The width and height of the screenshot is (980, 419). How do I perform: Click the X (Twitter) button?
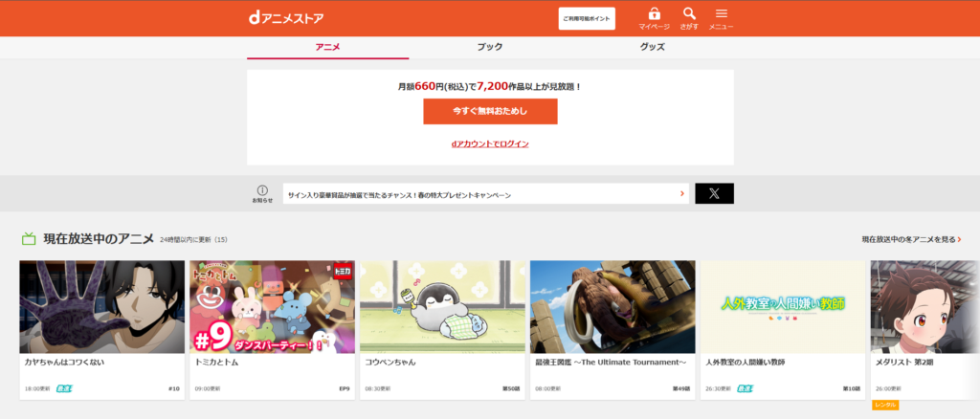coord(714,193)
